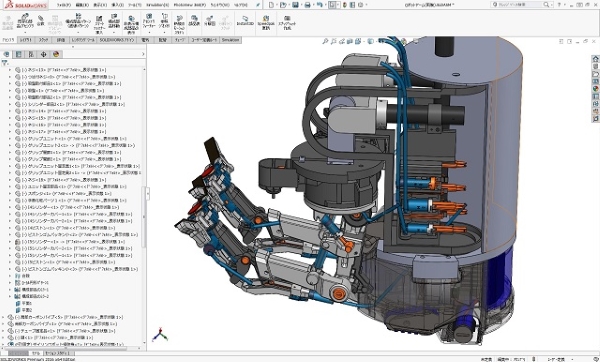
Task: Click the Take Snapshot (スナップショット作成) tool
Action: pyautogui.click(x=287, y=22)
